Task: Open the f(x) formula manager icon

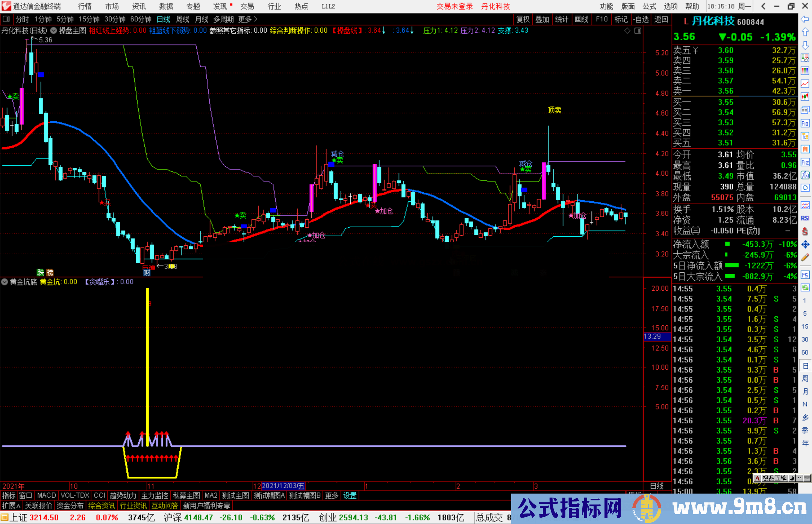Action: point(805,175)
